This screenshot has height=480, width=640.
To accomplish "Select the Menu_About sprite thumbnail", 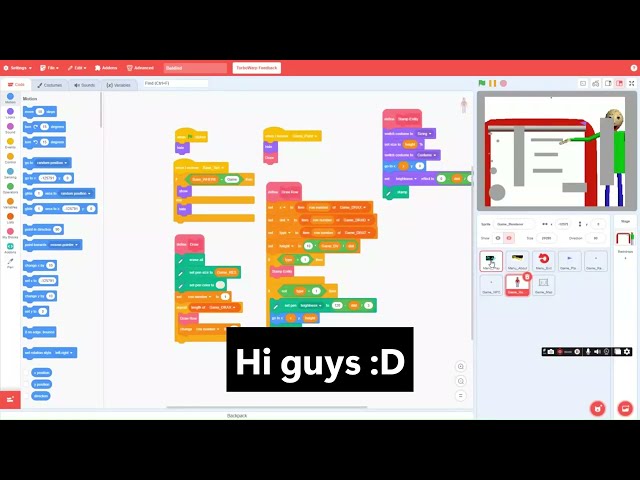I will pos(518,261).
